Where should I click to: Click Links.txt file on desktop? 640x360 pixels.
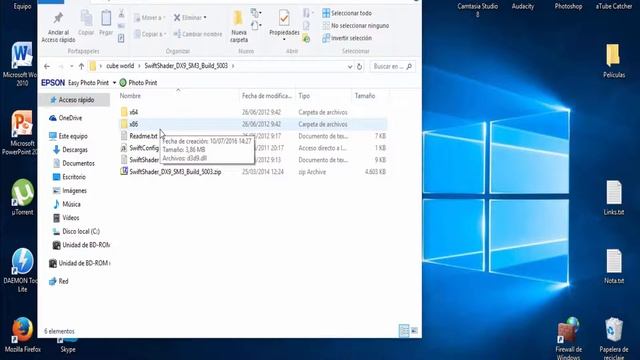[613, 198]
